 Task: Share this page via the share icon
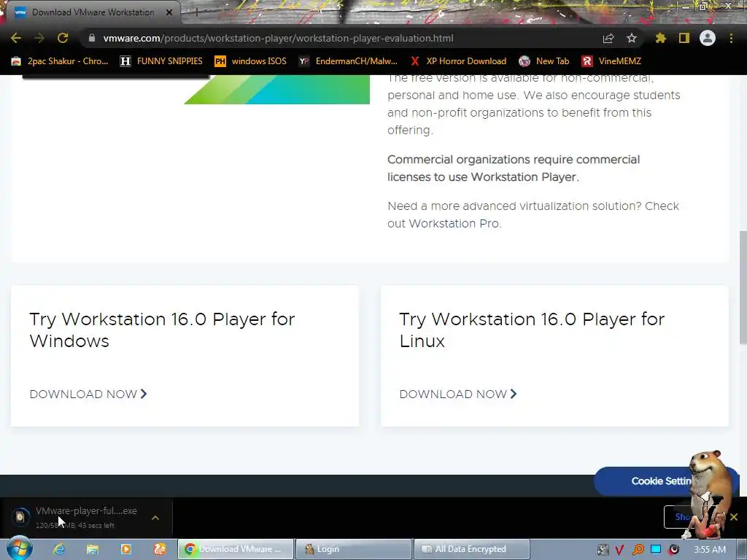click(x=608, y=38)
